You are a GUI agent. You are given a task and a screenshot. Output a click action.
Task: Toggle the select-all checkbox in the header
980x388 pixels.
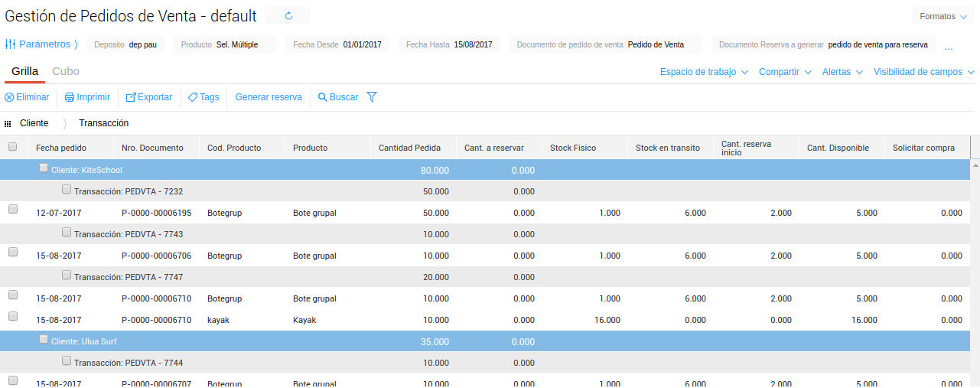(12, 147)
